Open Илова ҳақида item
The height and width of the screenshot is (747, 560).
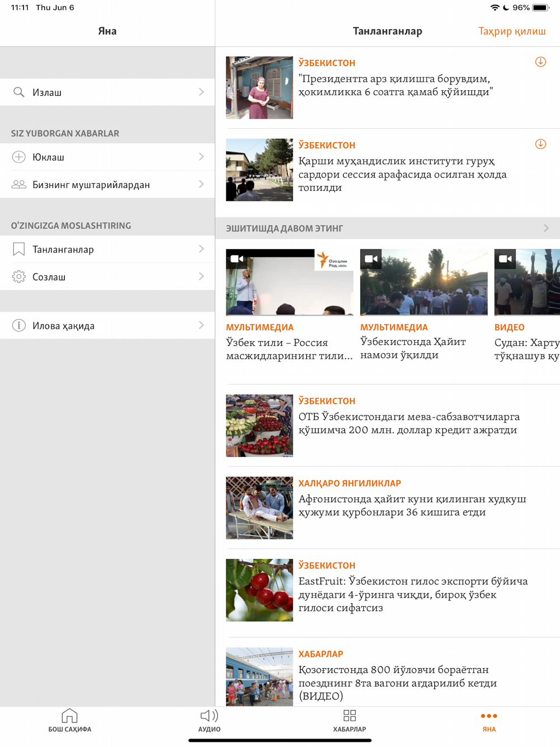tap(108, 325)
